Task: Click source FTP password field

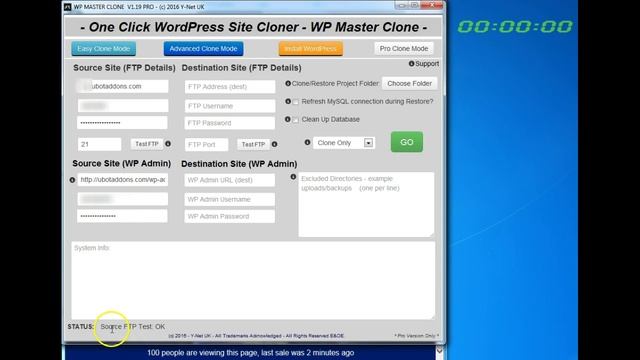Action: click(122, 122)
